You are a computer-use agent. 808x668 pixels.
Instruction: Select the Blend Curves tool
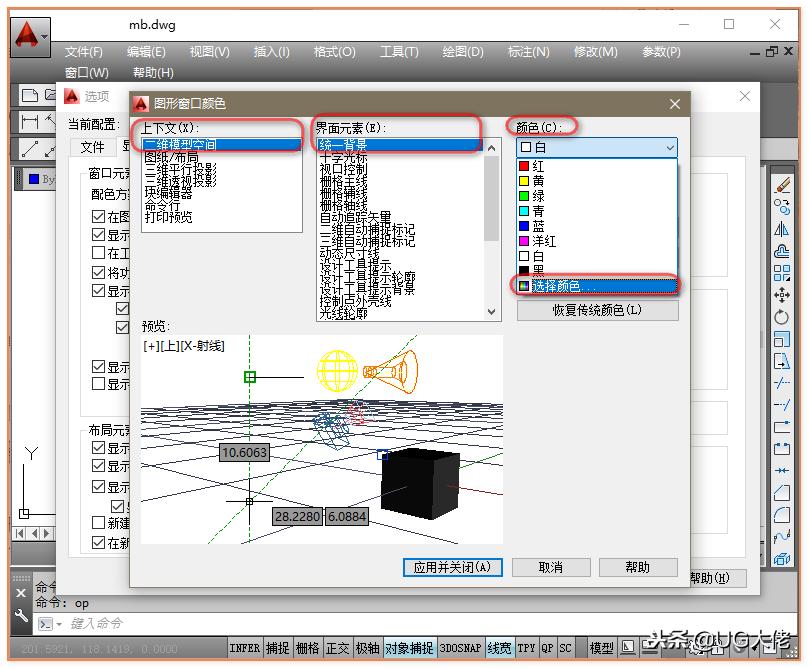click(782, 537)
